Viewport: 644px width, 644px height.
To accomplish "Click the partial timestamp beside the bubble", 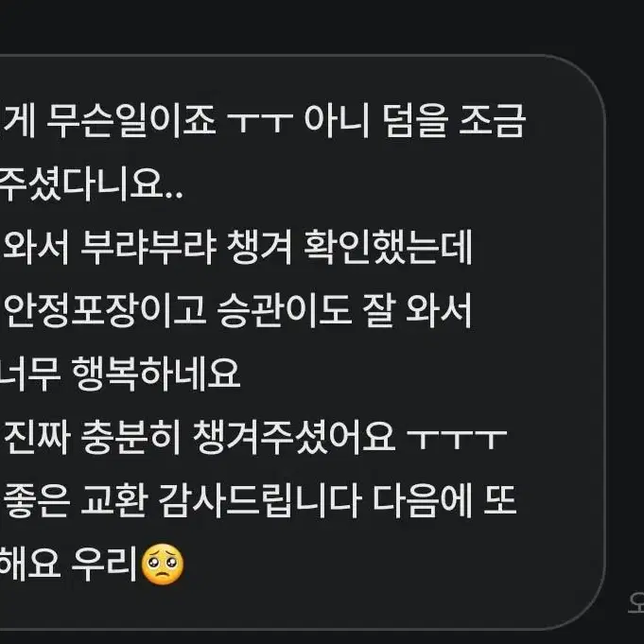I will point(635,602).
